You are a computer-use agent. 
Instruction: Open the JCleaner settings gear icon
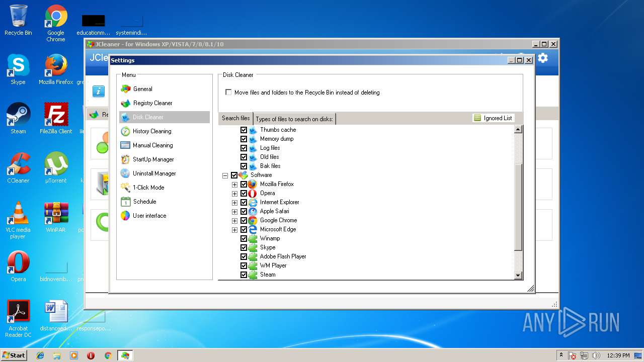pyautogui.click(x=542, y=58)
